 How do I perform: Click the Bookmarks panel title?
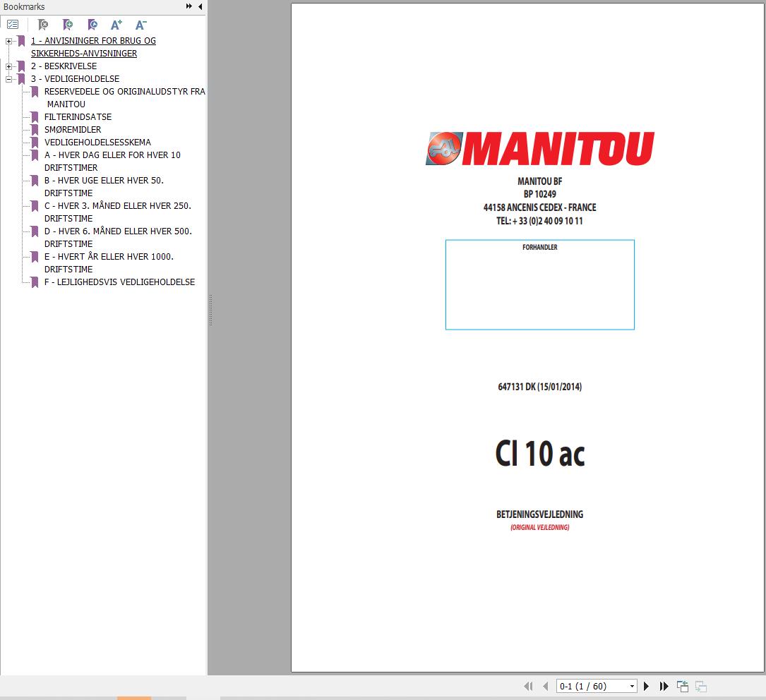[x=24, y=7]
